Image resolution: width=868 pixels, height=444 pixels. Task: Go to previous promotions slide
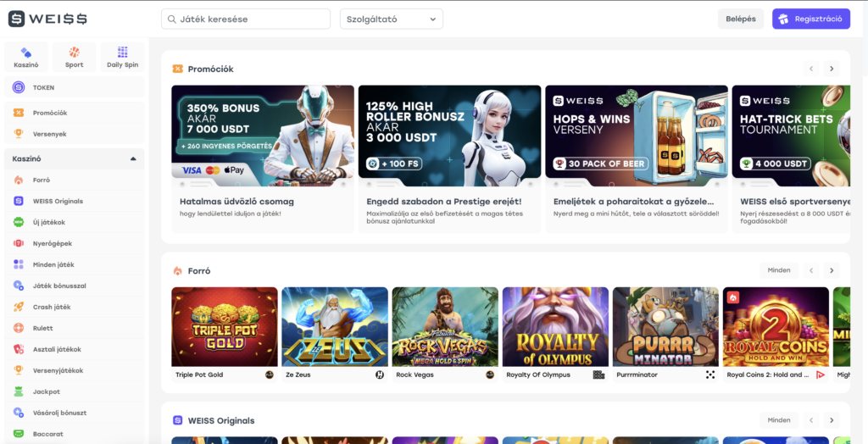pos(811,69)
